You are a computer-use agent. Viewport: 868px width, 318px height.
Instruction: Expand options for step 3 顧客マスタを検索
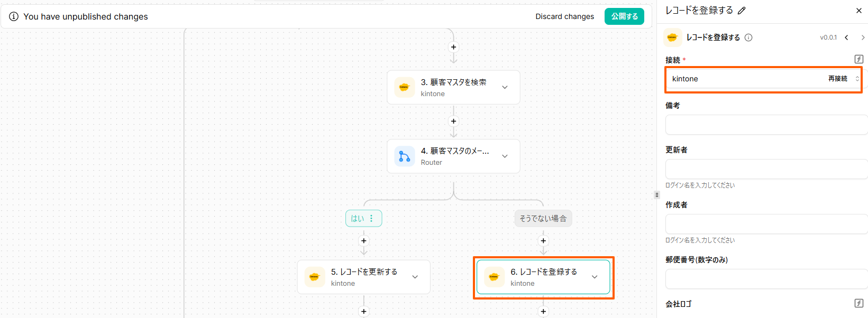[505, 87]
